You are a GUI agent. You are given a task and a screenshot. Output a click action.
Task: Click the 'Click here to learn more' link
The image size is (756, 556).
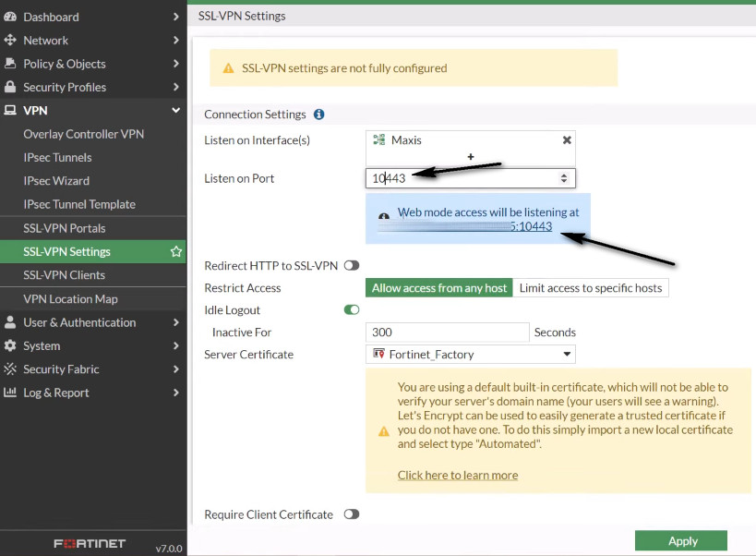[x=458, y=475]
